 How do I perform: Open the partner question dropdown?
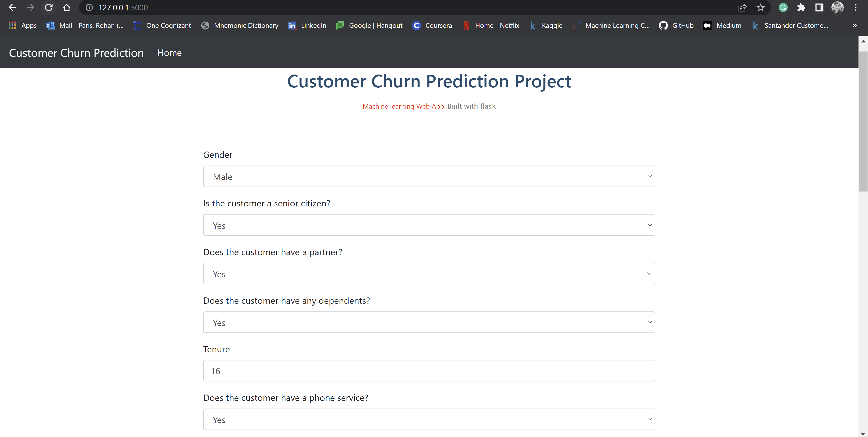[429, 273]
